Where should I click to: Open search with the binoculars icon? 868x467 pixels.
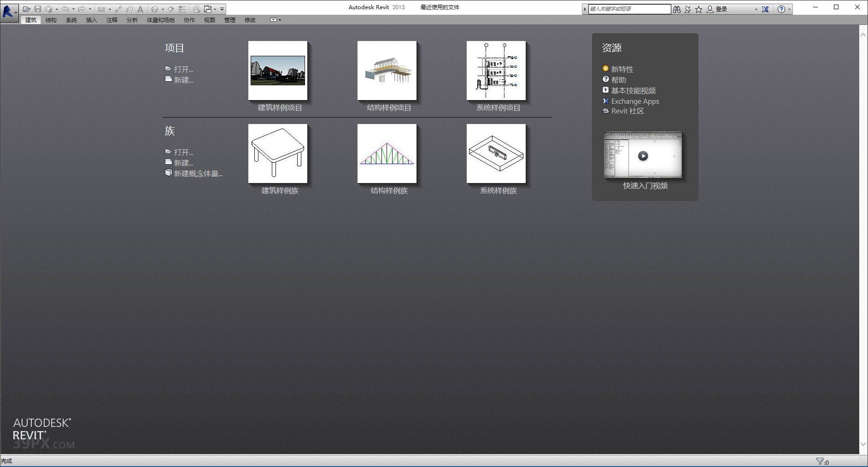676,9
